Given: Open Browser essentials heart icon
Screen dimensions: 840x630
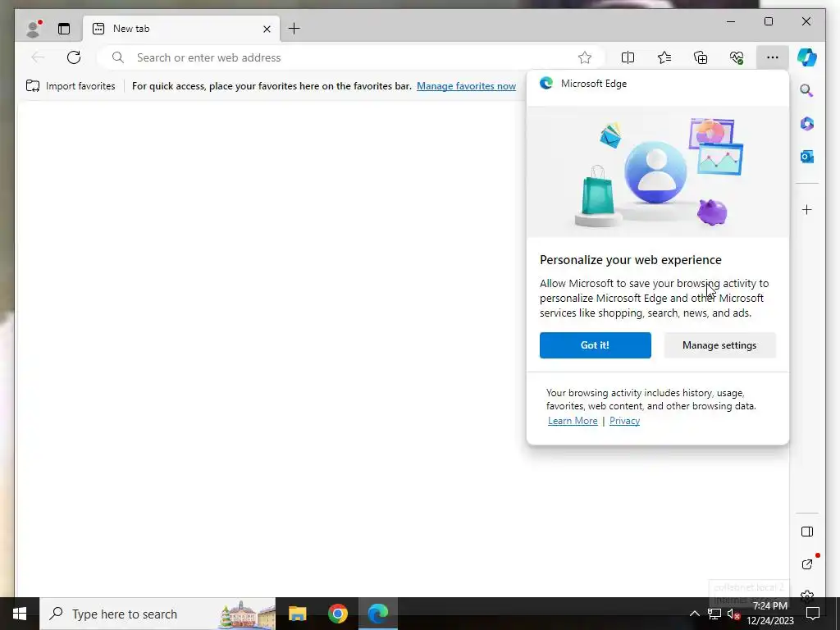Looking at the screenshot, I should click(x=737, y=57).
